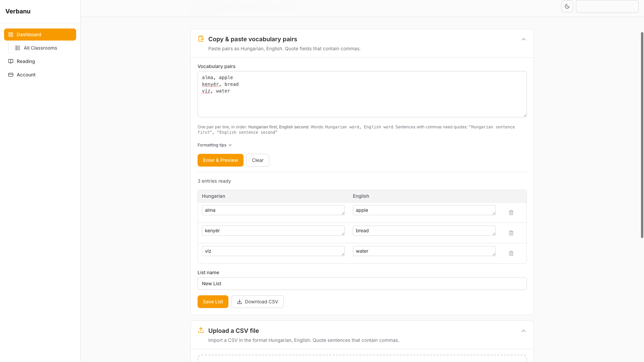Collapse the Upload a CSV file section
644x362 pixels.
(x=524, y=331)
